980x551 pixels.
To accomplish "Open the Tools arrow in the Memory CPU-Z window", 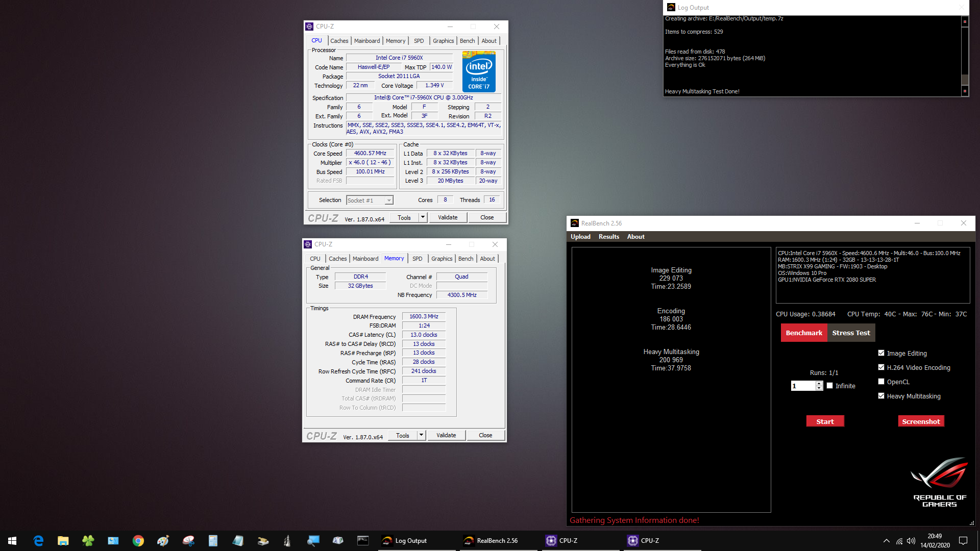I will pyautogui.click(x=421, y=435).
